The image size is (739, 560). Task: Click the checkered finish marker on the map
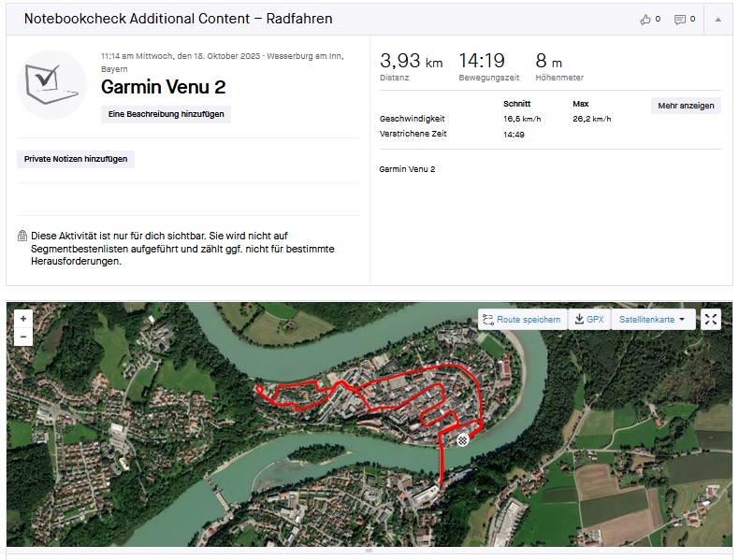[x=463, y=440]
